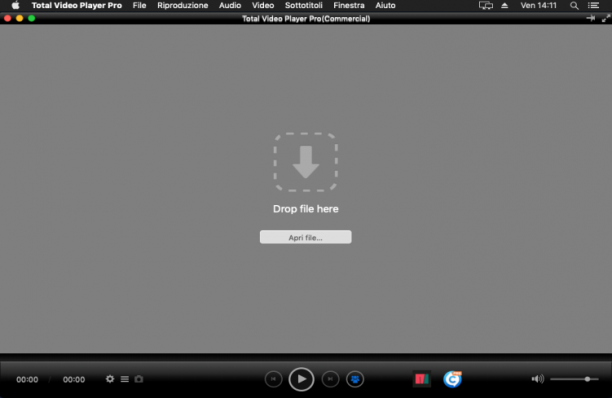Viewport: 612px width, 398px height.
Task: Open Spotlight search magnifier
Action: [x=574, y=5]
